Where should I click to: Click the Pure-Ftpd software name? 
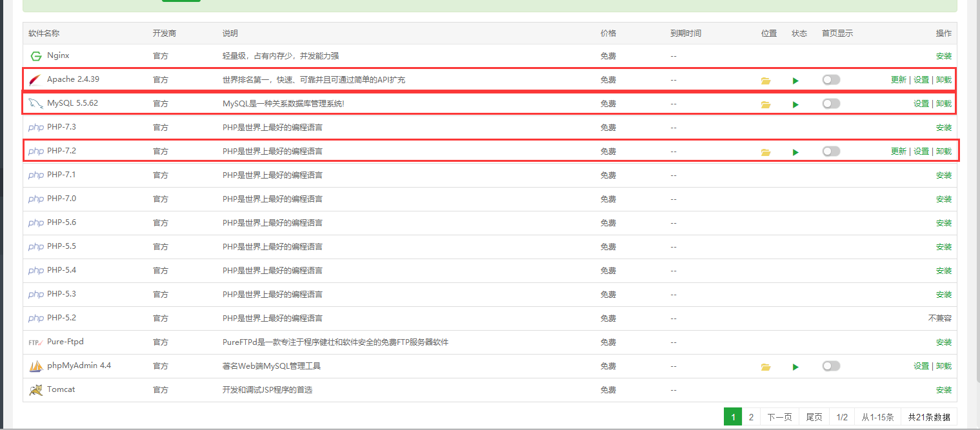pyautogui.click(x=65, y=342)
